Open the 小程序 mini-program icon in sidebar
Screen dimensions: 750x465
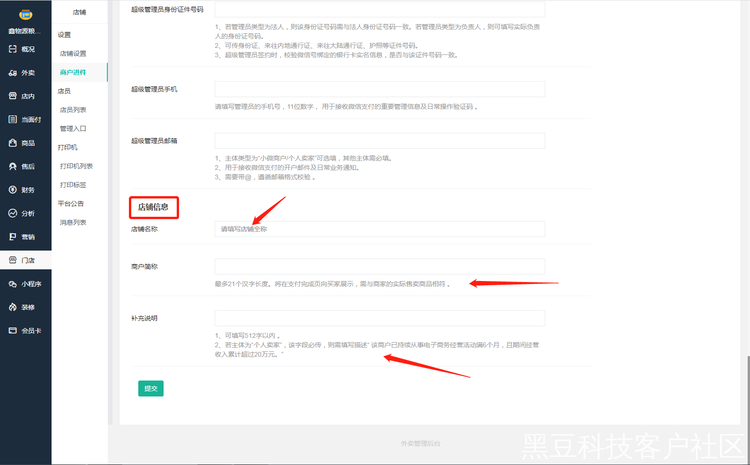(x=13, y=284)
